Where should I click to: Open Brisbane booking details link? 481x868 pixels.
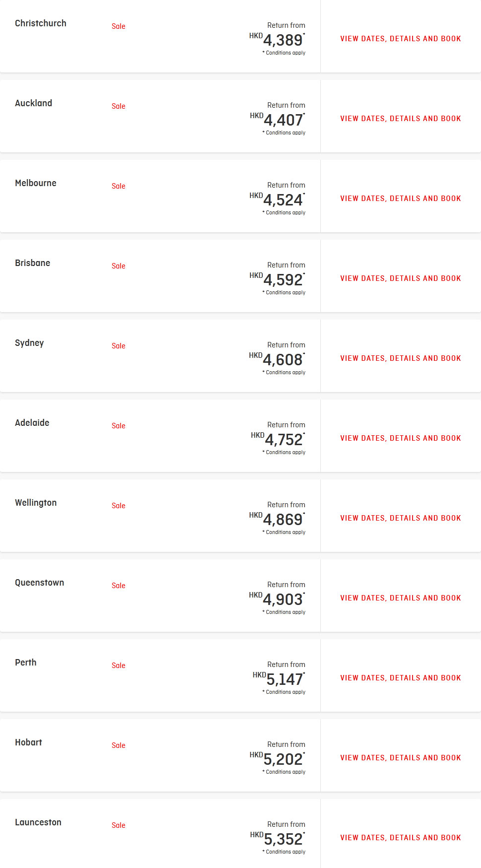(x=401, y=278)
